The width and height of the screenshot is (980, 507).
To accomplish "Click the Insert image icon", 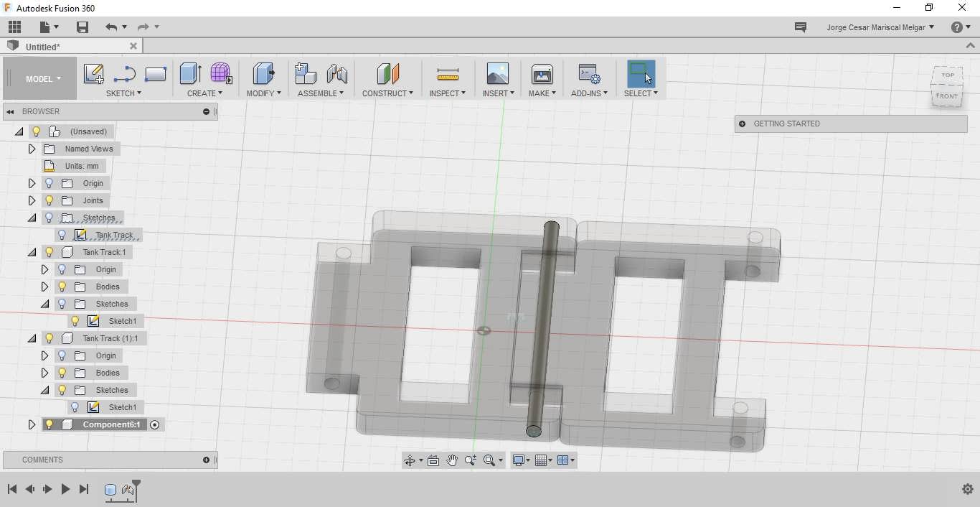I will point(497,73).
